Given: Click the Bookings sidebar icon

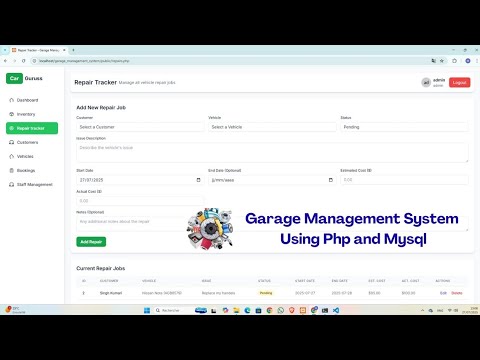Looking at the screenshot, I should coord(12,170).
